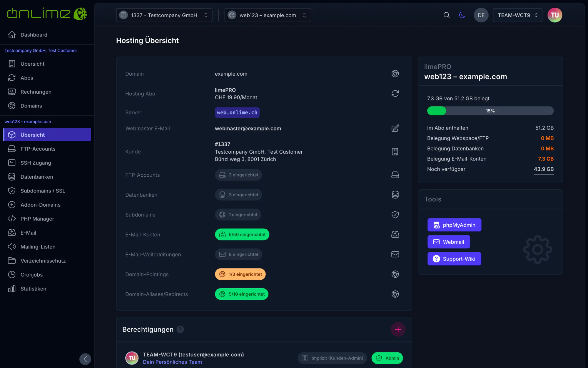Click '1/3 eingerichtet' Domain-Pointings badge
The image size is (588, 368).
240,274
